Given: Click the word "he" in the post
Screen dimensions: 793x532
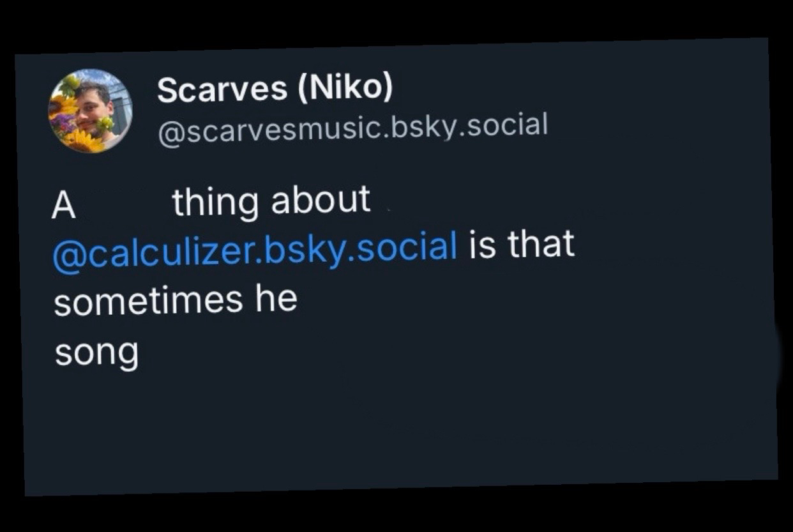Looking at the screenshot, I should [x=276, y=298].
